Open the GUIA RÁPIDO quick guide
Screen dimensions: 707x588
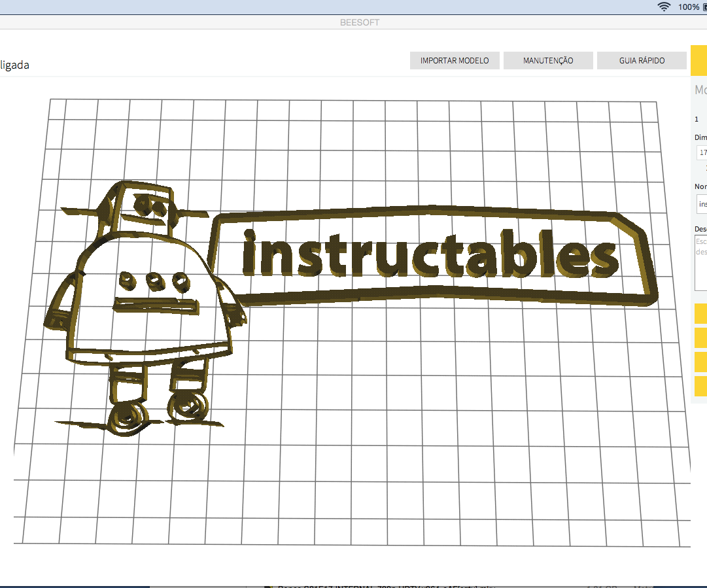[642, 60]
